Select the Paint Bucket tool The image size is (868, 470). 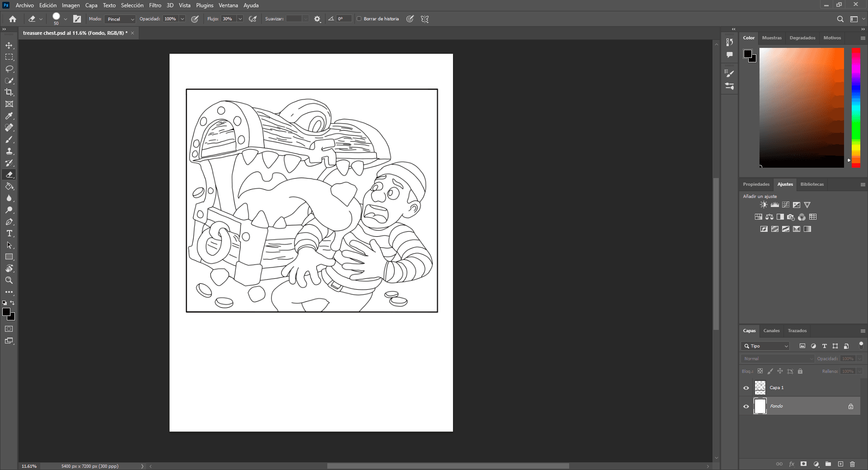click(9, 187)
